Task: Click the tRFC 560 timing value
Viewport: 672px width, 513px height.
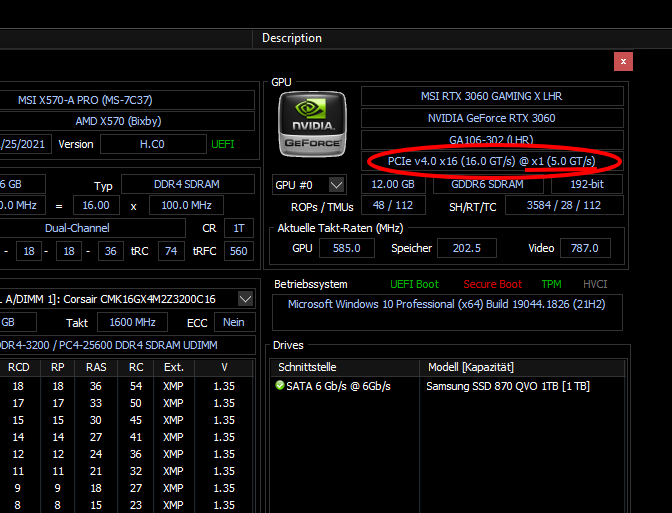Action: pos(238,251)
